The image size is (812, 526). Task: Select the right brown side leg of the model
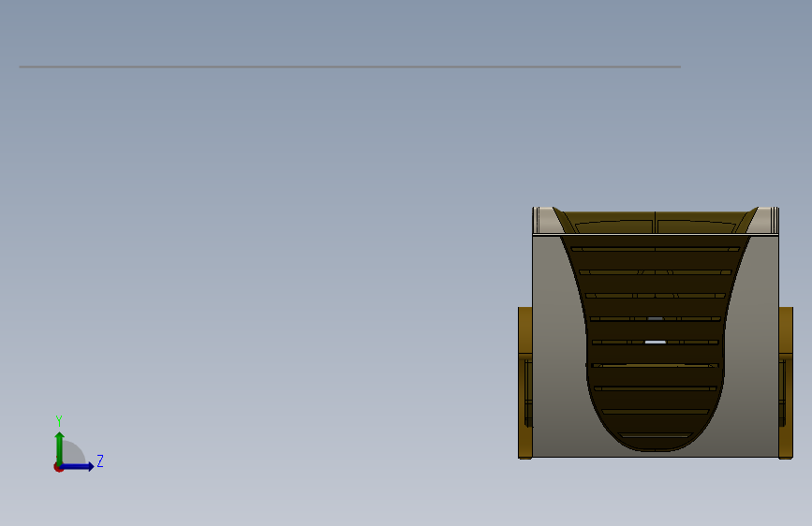click(x=786, y=383)
